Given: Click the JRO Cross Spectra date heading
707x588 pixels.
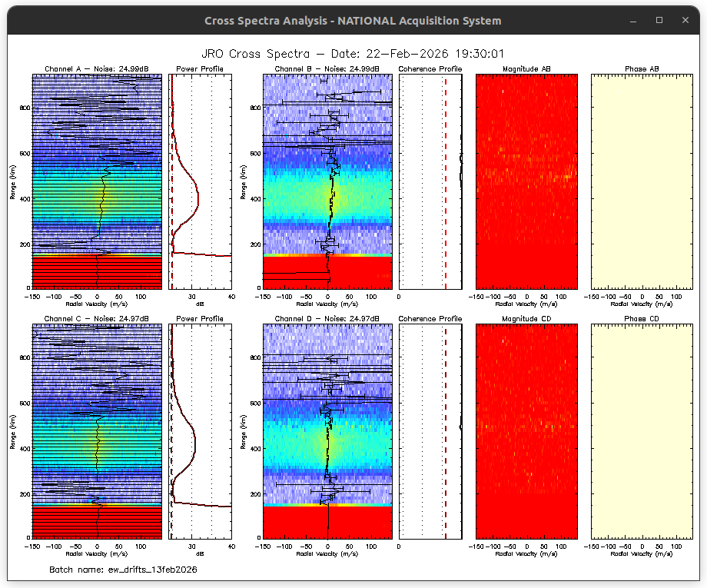Looking at the screenshot, I should coord(353,53).
